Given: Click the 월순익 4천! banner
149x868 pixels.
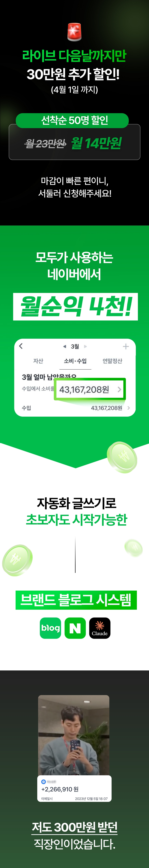Looking at the screenshot, I should (x=75, y=307).
